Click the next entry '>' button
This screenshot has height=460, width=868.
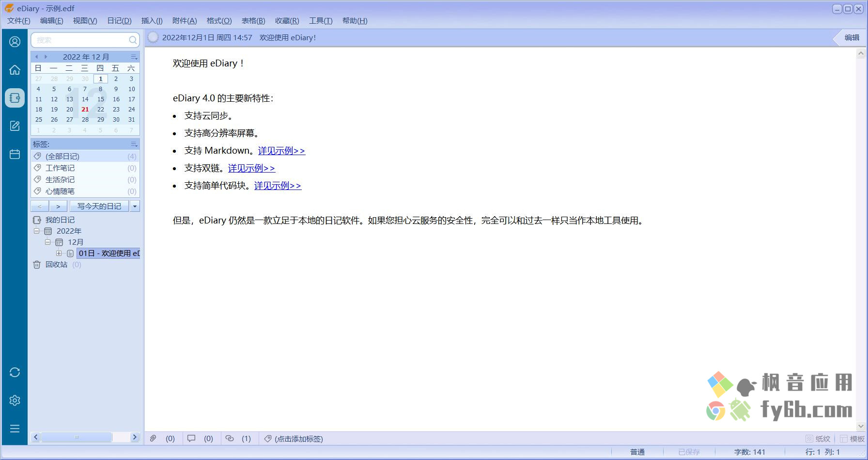coord(58,206)
